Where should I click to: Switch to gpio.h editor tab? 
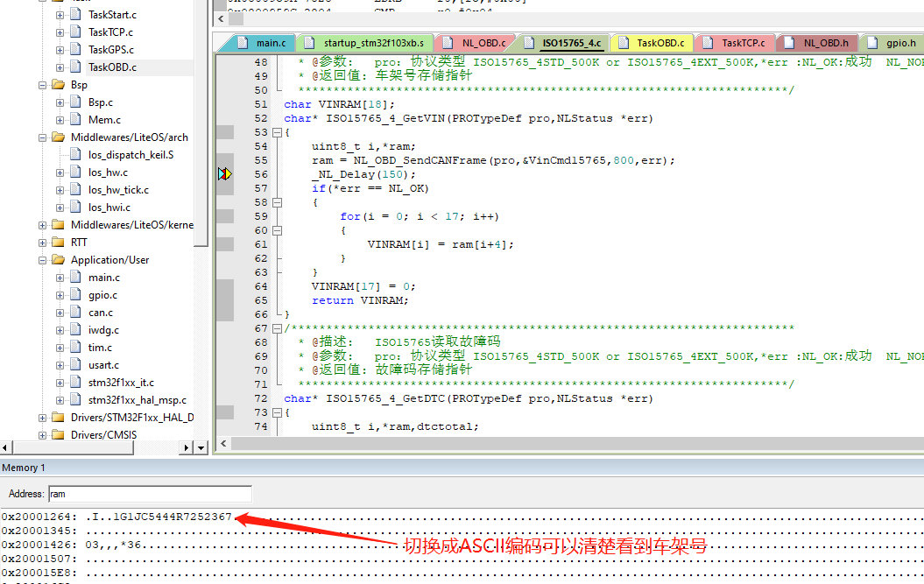coord(892,43)
